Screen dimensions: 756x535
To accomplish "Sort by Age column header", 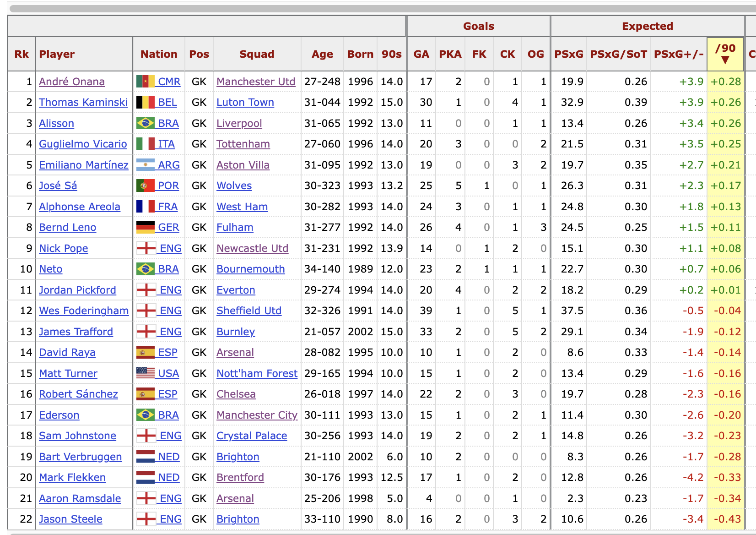I will click(322, 54).
